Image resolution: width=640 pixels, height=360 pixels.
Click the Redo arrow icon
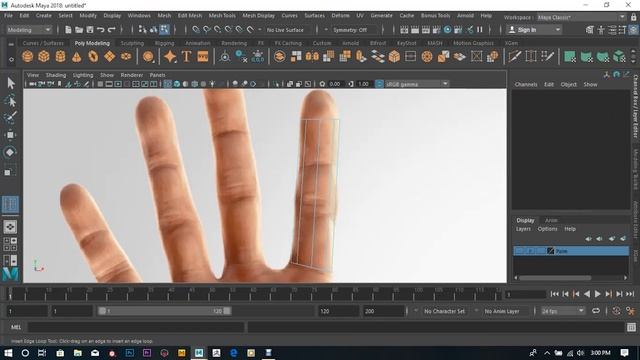coord(111,29)
